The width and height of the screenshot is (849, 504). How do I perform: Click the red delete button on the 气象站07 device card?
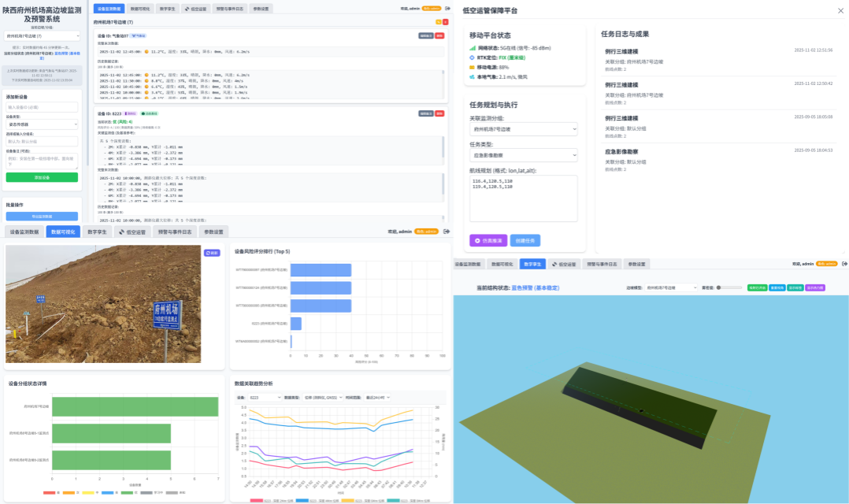point(439,35)
